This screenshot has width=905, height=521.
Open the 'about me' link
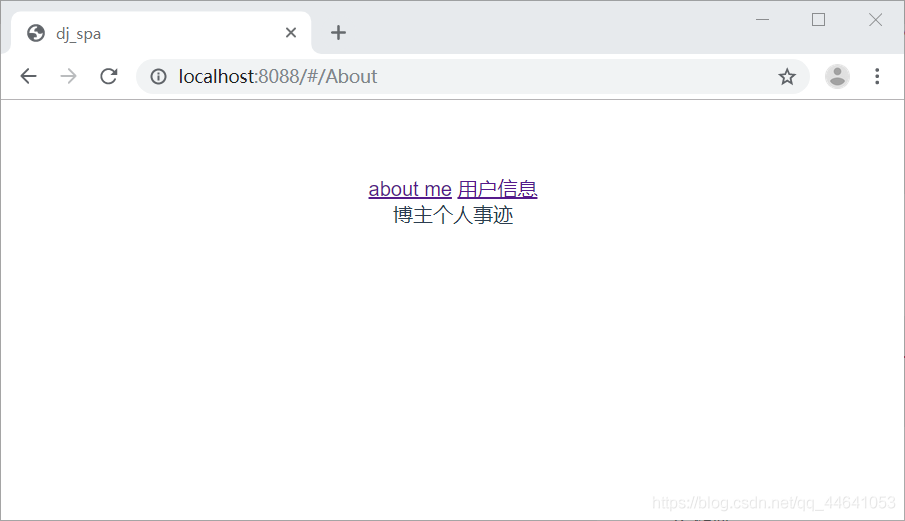[410, 189]
